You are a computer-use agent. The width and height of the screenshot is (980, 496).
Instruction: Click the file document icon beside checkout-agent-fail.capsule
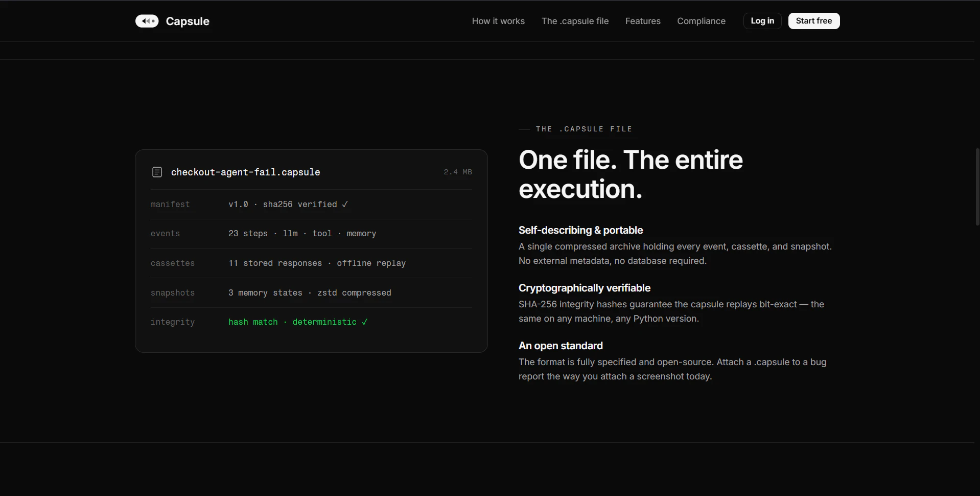tap(157, 172)
